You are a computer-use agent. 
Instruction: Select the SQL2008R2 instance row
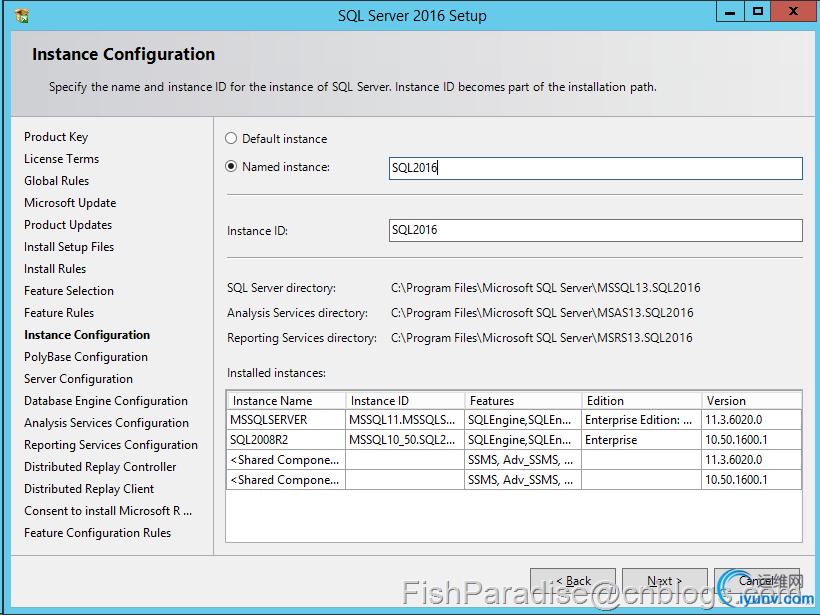pos(514,440)
